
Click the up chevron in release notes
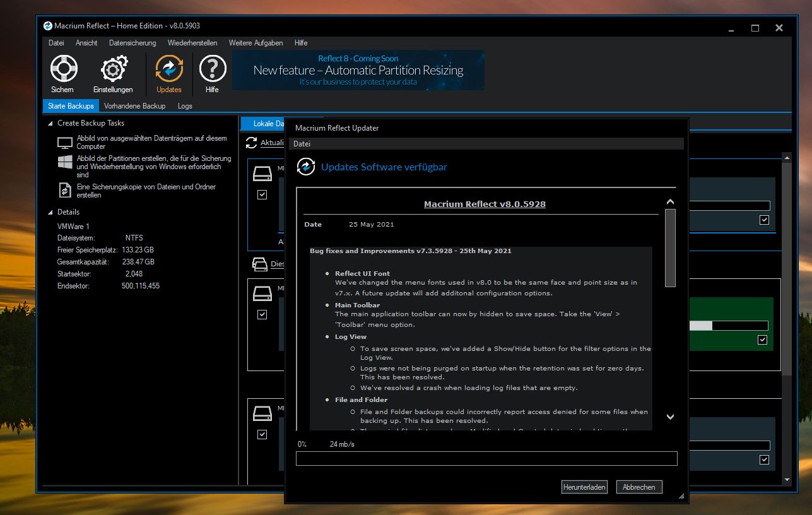pos(671,202)
